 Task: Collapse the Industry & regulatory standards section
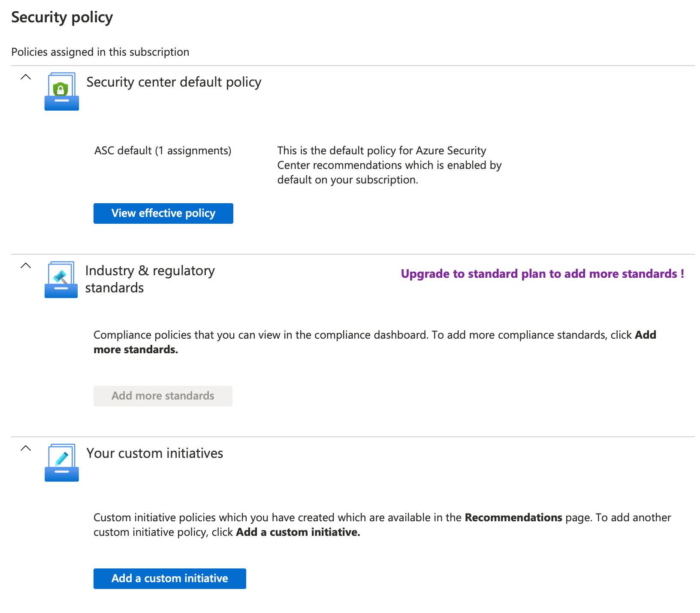(x=26, y=266)
